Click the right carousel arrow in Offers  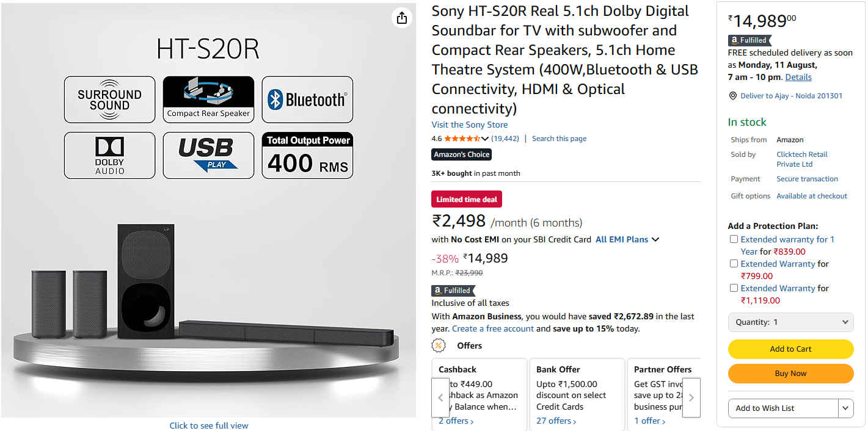pos(691,397)
